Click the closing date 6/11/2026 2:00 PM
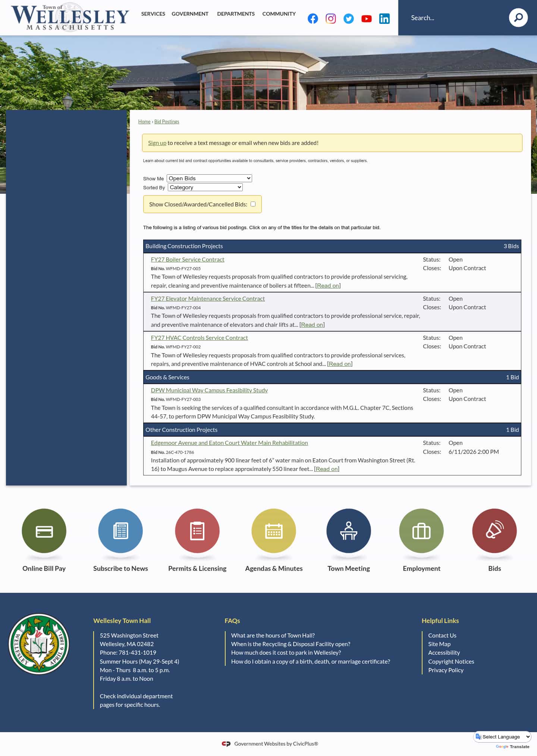The width and height of the screenshot is (537, 756). coord(474,452)
